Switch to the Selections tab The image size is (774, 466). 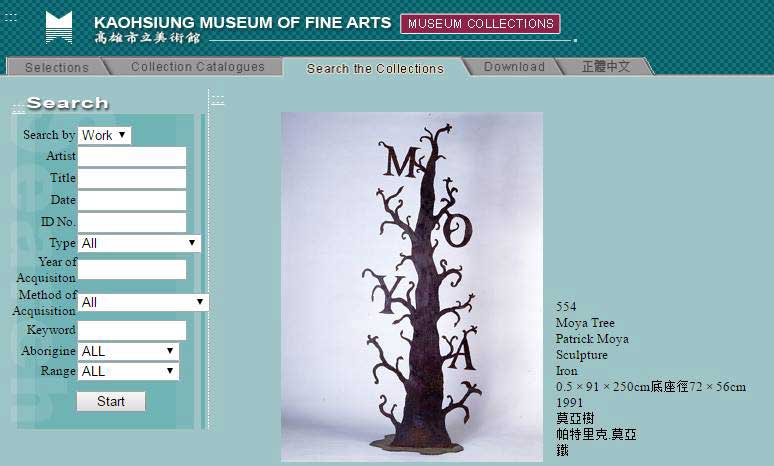(56, 67)
